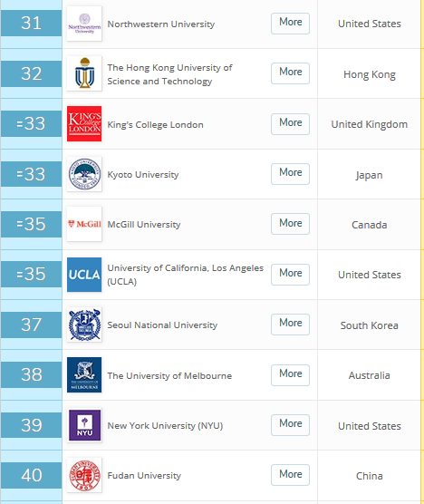Open the blue UCLA logo
Image resolution: width=424 pixels, height=504 pixels.
click(84, 275)
